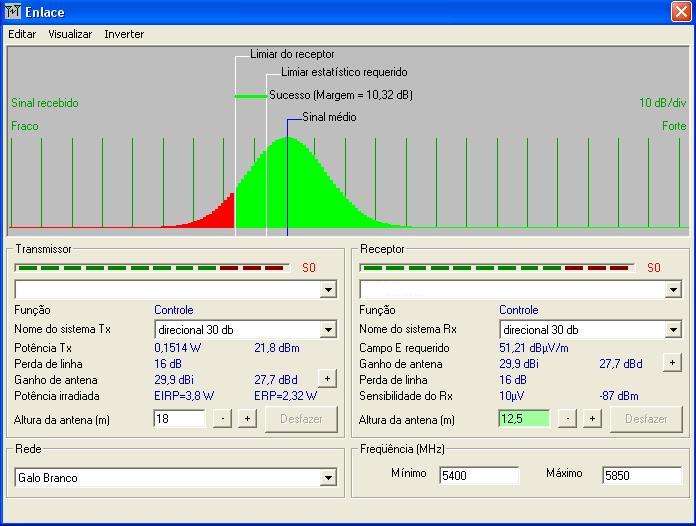696x526 pixels.
Task: Click the 'Sinal recebido' label
Action: [45, 103]
